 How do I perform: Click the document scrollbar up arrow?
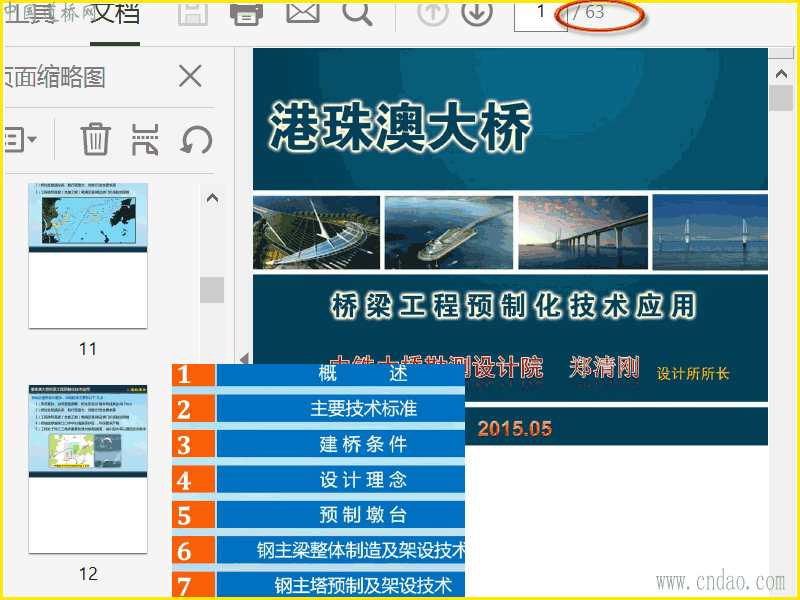coord(781,74)
